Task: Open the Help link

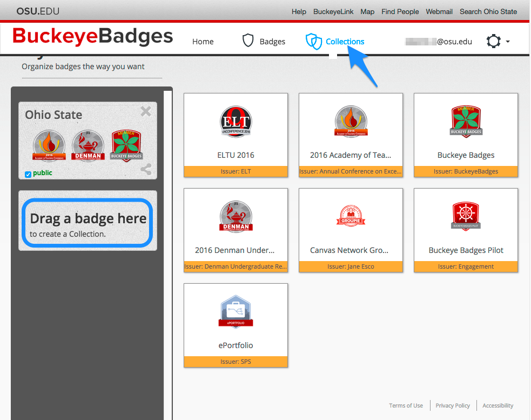Action: coord(299,11)
